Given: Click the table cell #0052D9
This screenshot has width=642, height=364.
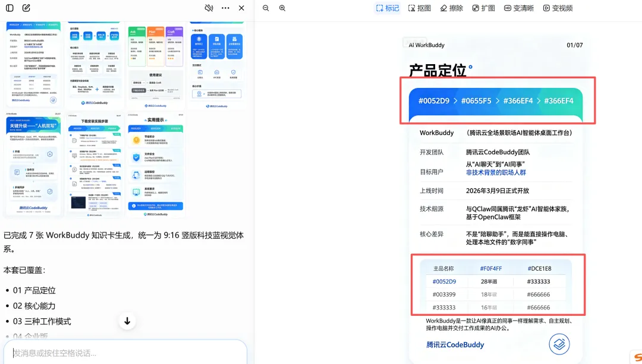Looking at the screenshot, I should click(x=444, y=281).
